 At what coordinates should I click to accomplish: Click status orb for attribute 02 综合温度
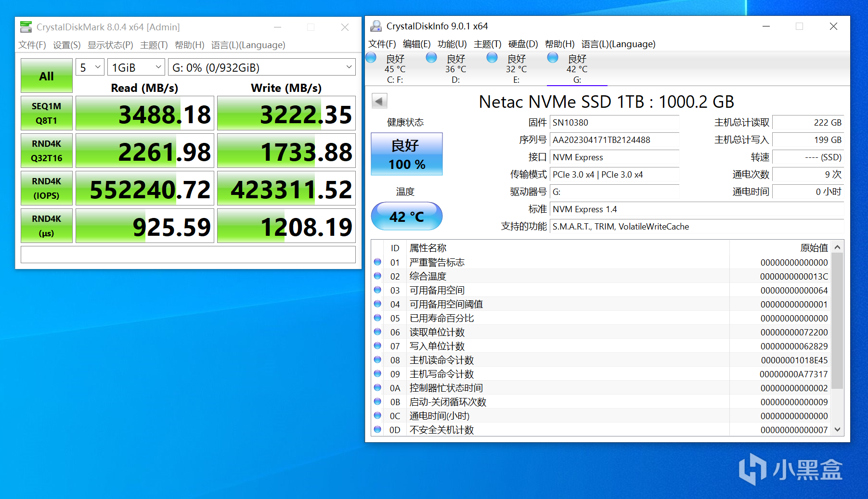click(378, 276)
